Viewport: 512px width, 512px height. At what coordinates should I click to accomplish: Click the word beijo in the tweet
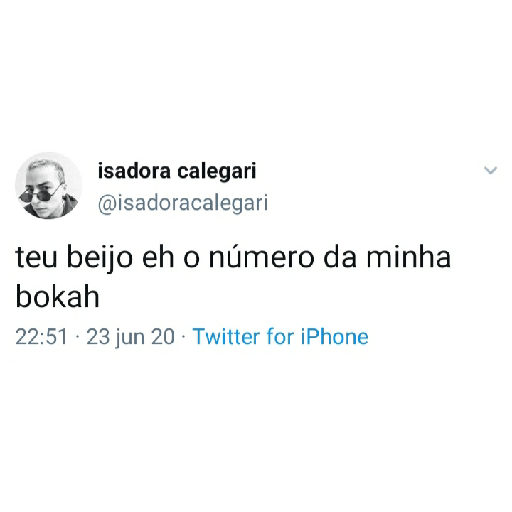tap(100, 258)
